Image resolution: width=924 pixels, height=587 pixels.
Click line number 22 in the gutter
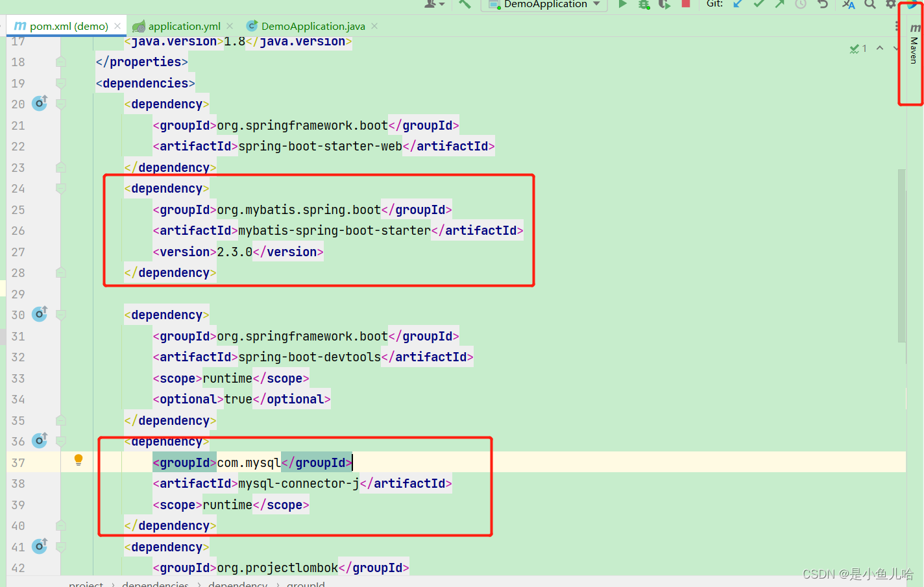click(18, 147)
